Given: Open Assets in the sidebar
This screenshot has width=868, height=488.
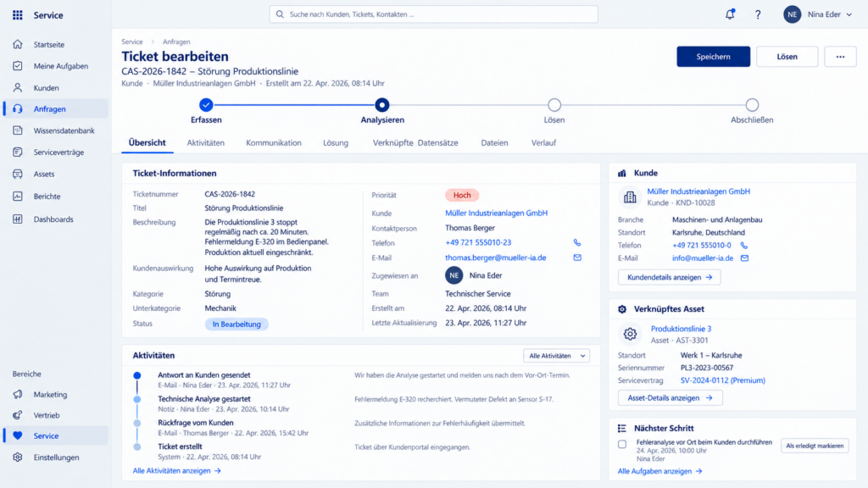Looking at the screenshot, I should click(x=55, y=174).
